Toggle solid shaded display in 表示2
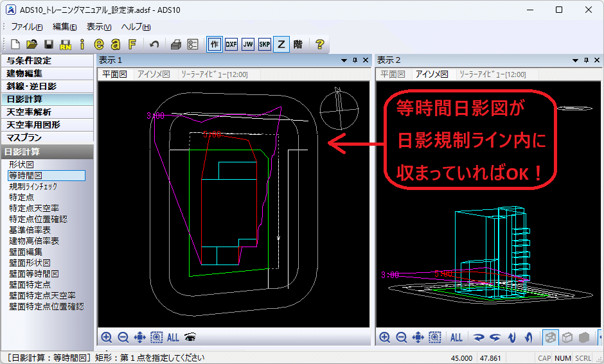604x364 pixels. [584, 338]
